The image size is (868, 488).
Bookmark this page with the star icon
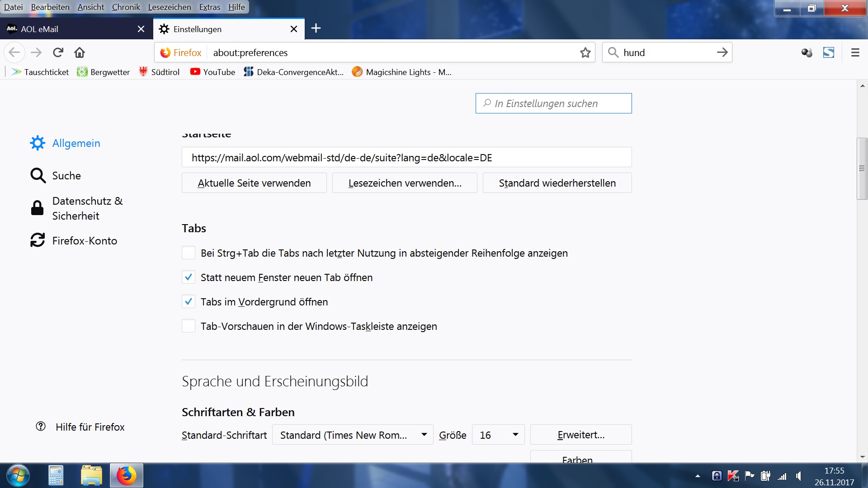click(585, 52)
